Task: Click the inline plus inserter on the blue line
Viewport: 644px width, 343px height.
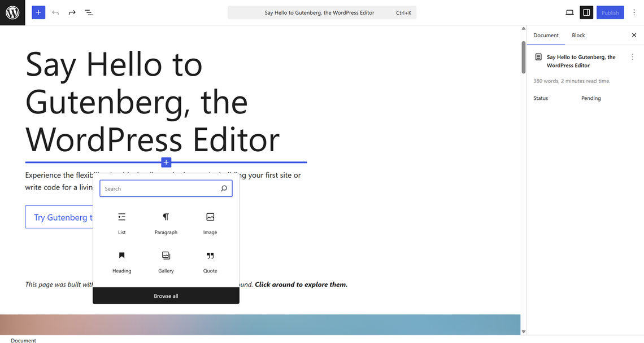Action: [x=166, y=162]
